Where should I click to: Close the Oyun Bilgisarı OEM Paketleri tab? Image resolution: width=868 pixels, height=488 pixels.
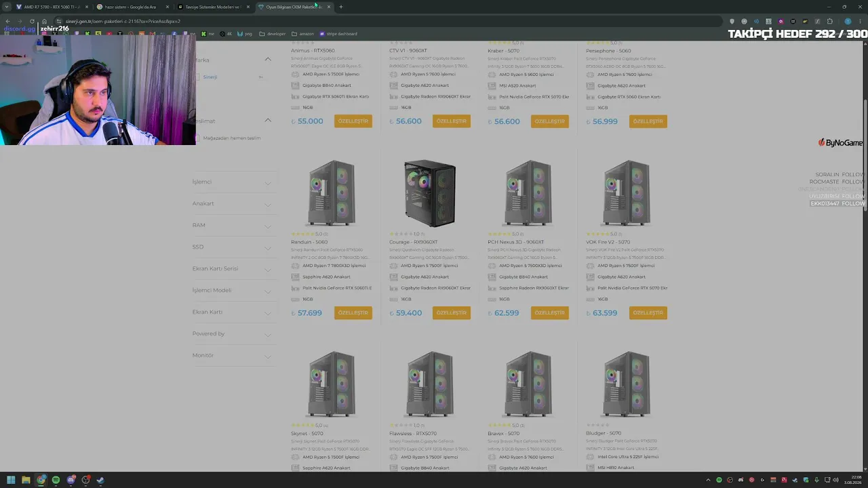329,7
